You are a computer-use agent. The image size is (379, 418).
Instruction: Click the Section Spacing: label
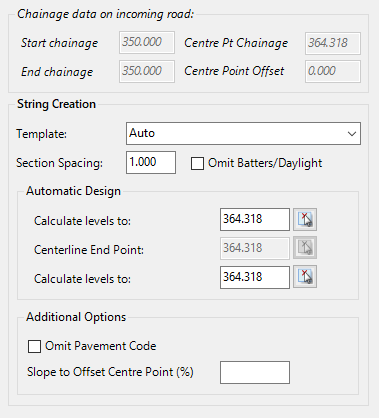pos(60,163)
